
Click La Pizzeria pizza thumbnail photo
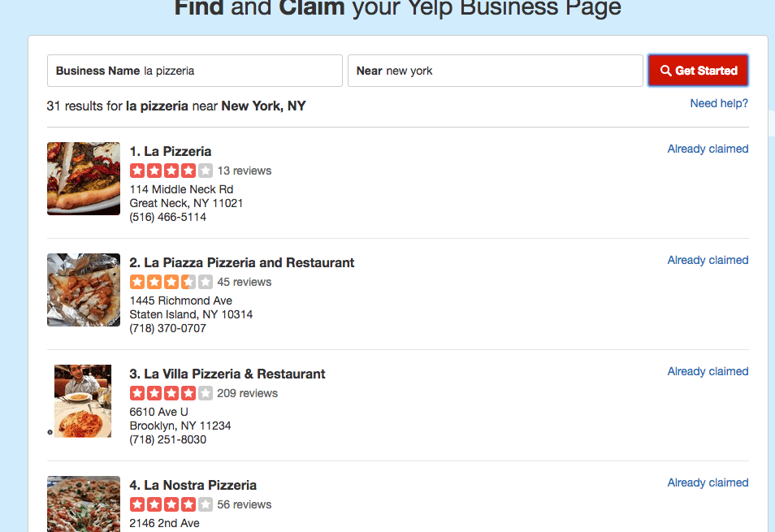pyautogui.click(x=84, y=179)
